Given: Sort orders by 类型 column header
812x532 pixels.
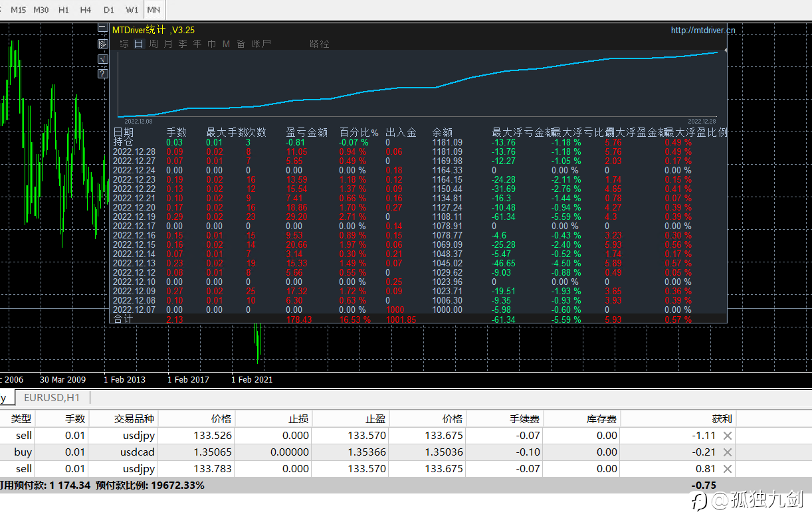Looking at the screenshot, I should click(21, 418).
